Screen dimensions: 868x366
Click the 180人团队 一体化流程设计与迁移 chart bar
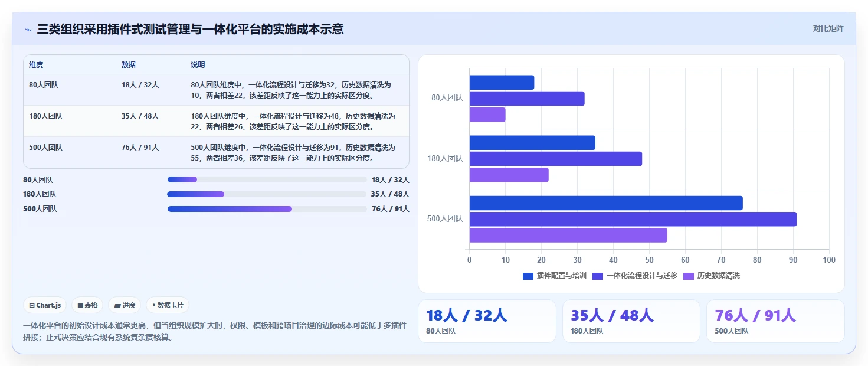click(x=556, y=159)
